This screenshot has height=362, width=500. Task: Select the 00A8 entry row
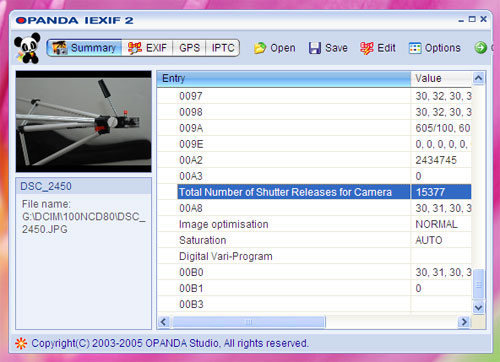[314, 208]
